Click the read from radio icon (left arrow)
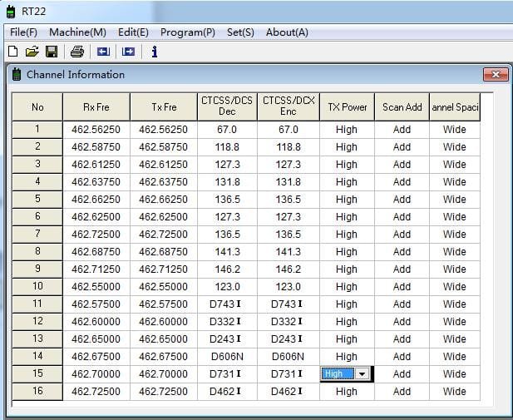Screen dimensions: 513x420 coord(103,52)
